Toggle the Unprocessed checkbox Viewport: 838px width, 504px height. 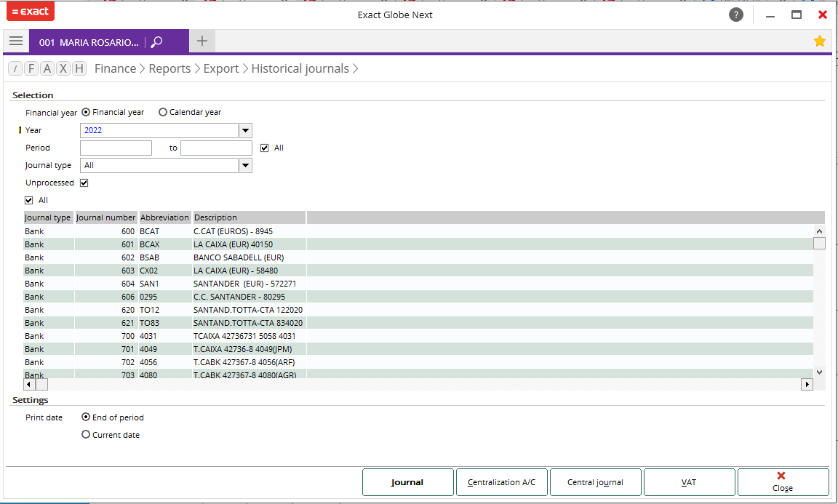tap(84, 183)
